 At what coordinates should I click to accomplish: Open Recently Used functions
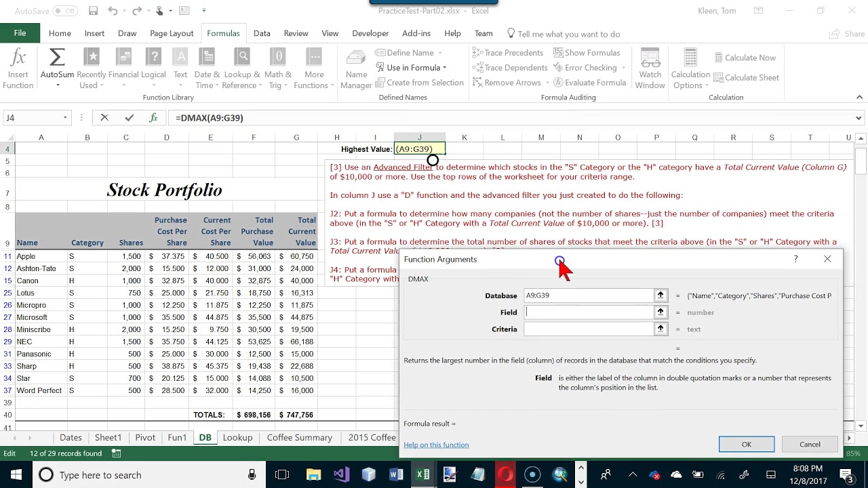[x=91, y=69]
